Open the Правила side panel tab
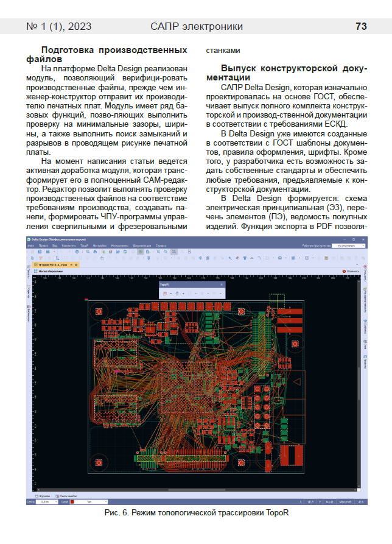Screen dimensions: 392x544 click(x=365, y=361)
